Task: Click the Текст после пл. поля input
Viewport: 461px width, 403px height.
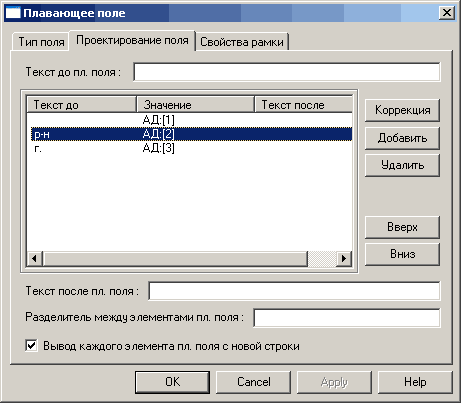Action: [x=294, y=291]
